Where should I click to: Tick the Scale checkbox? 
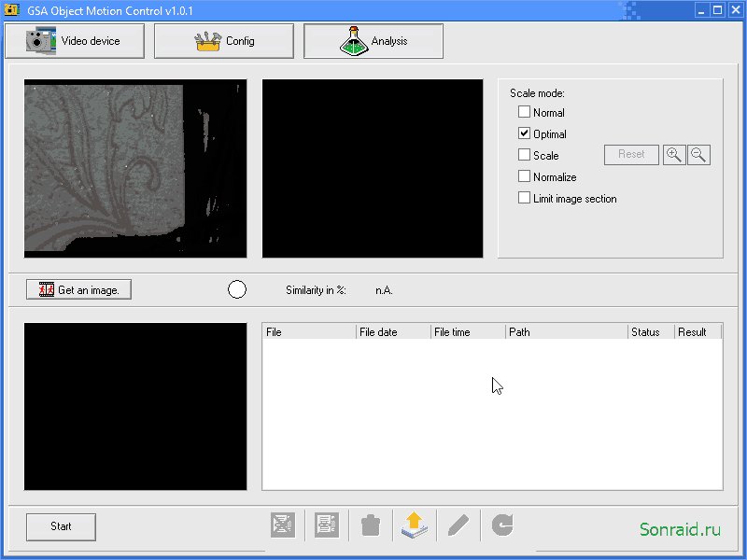(524, 155)
